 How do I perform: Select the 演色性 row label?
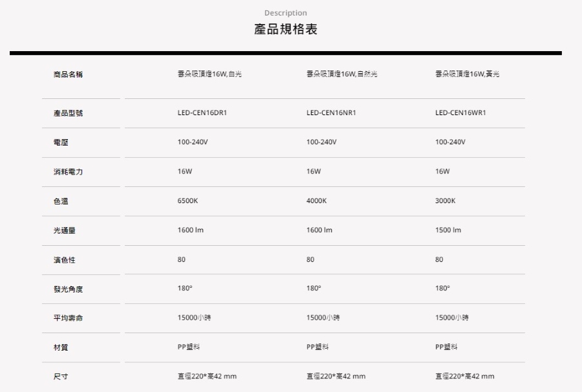tap(64, 259)
